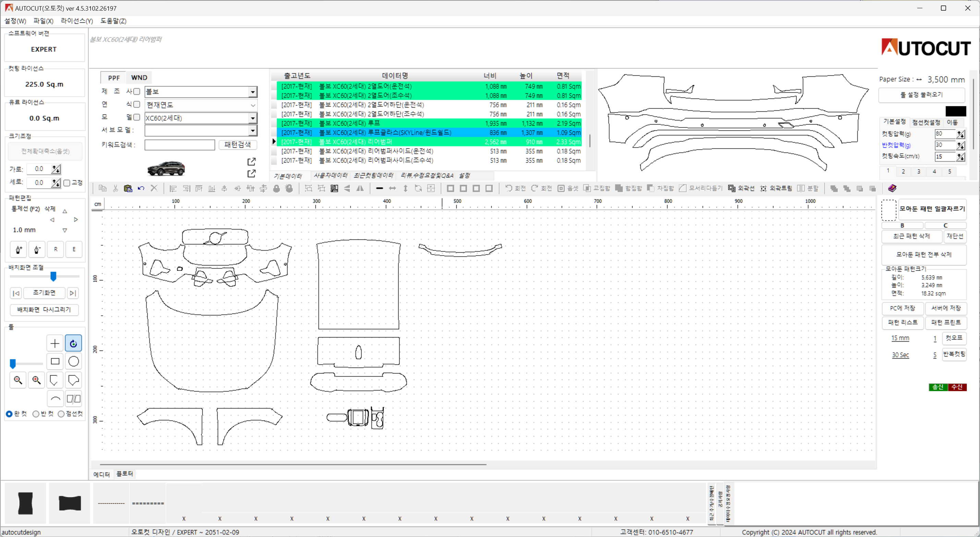Select the crosshair plus tool
The height and width of the screenshot is (537, 980).
point(55,343)
